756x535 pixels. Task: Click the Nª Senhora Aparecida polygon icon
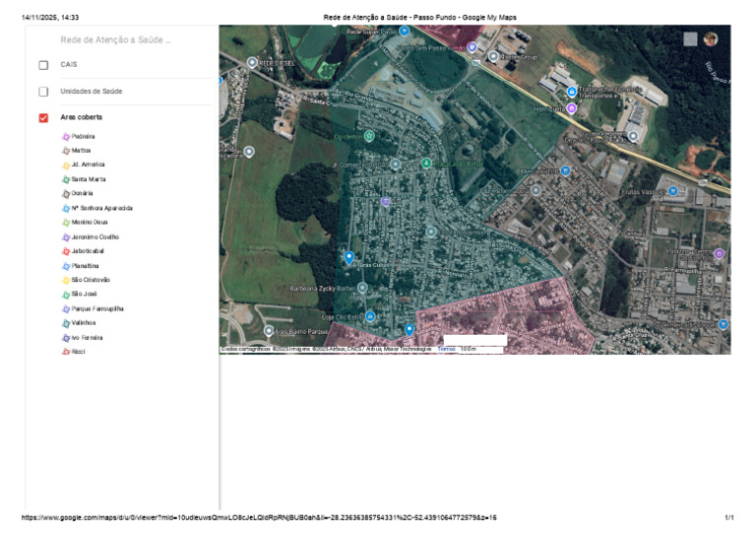click(66, 209)
